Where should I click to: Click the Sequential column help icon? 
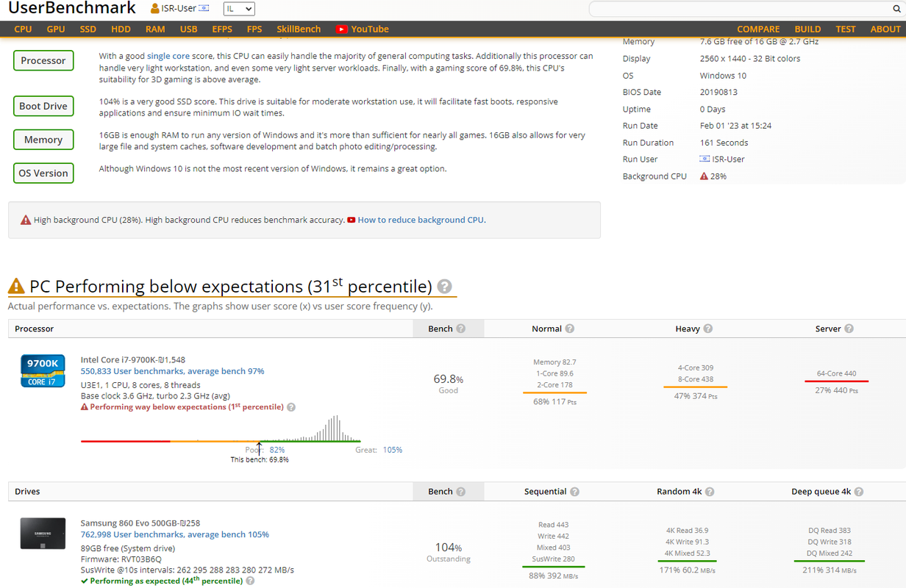pyautogui.click(x=575, y=492)
